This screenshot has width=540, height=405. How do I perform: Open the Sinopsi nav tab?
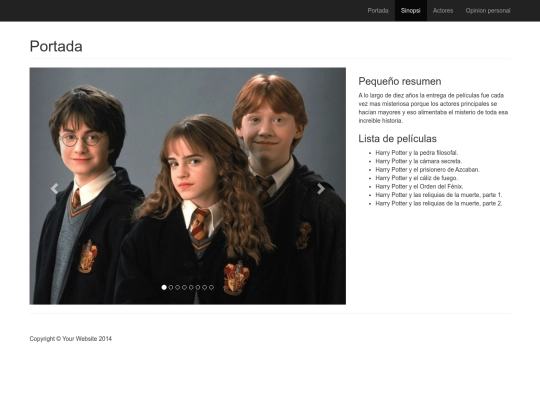411,11
